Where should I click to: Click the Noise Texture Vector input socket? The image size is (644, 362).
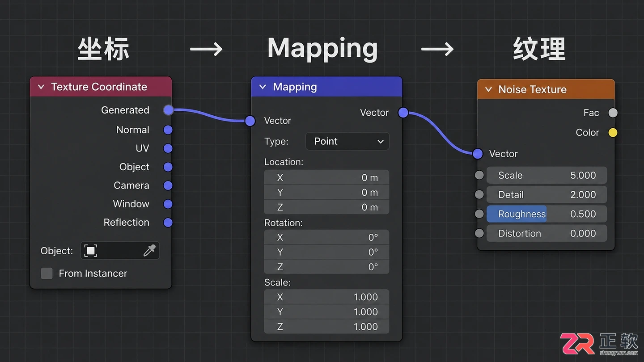(478, 154)
